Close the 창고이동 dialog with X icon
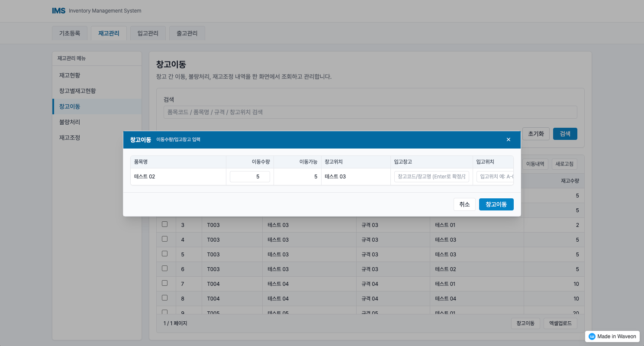 click(x=508, y=139)
